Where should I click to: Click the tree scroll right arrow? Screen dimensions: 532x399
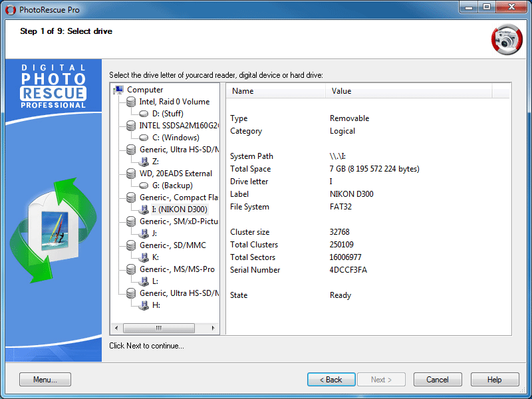pyautogui.click(x=213, y=328)
